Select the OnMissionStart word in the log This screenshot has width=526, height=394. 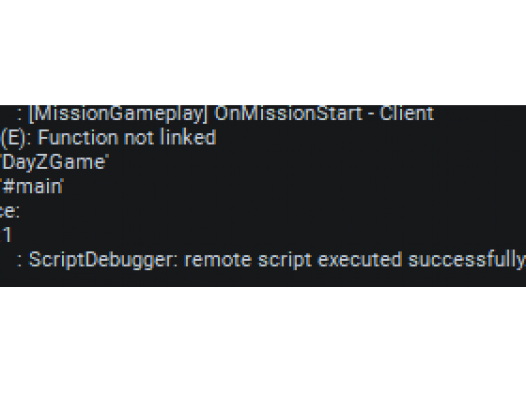(x=288, y=113)
